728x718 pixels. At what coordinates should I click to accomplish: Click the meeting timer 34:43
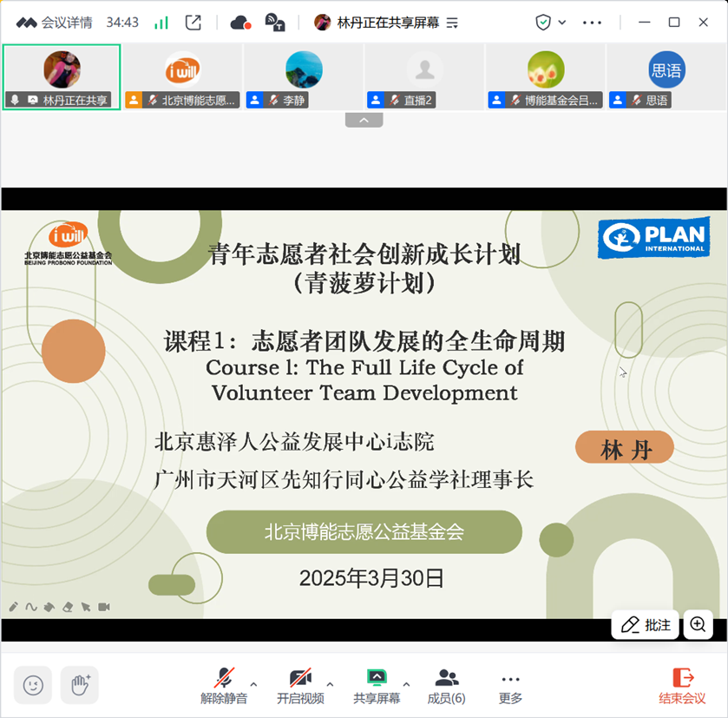122,23
